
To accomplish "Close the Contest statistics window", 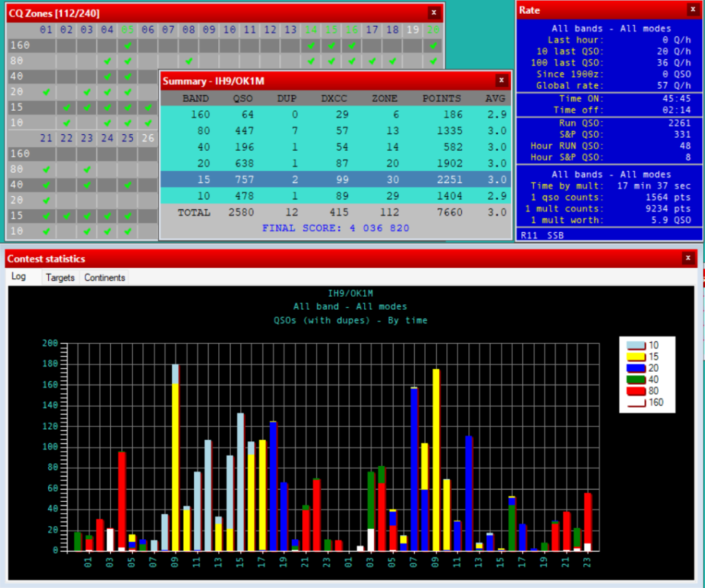I will pyautogui.click(x=688, y=258).
